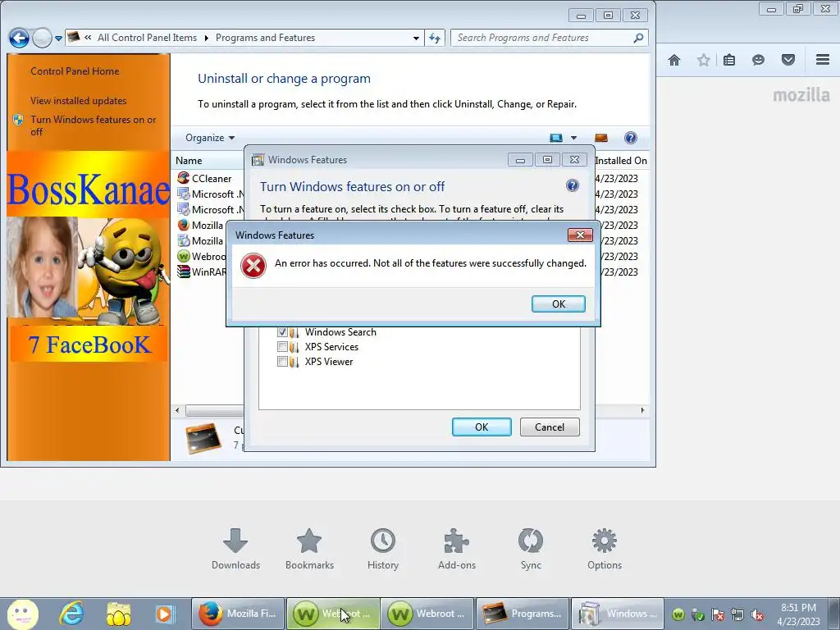This screenshot has height=630, width=840.
Task: Open Firefox Sync shortcut
Action: (x=531, y=549)
